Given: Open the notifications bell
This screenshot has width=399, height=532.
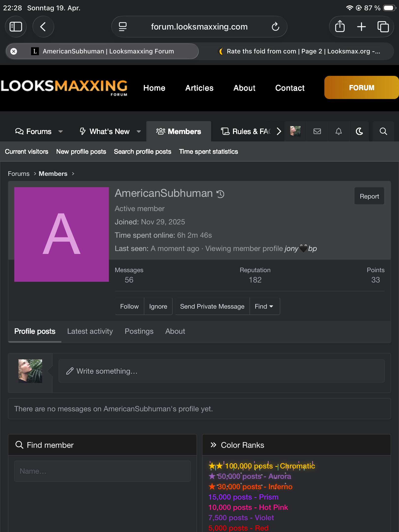Looking at the screenshot, I should click(339, 131).
